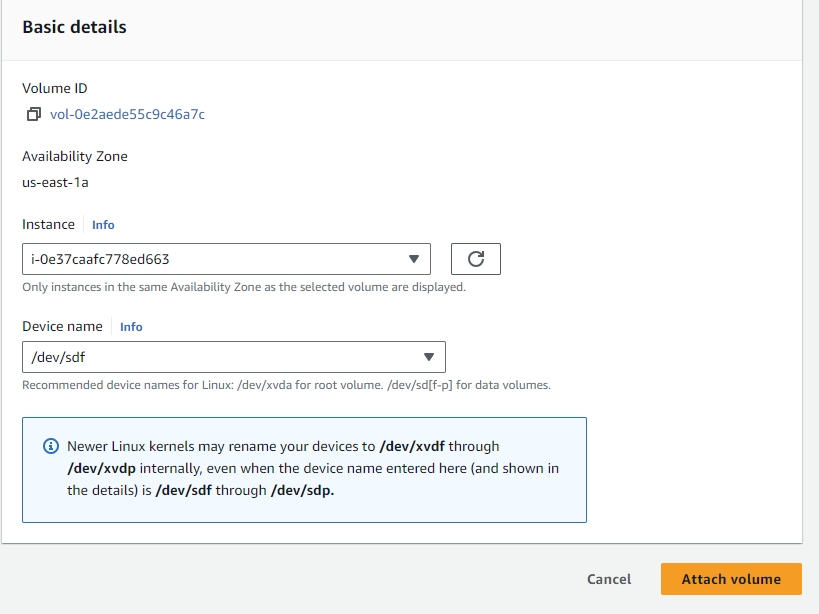Cancel the volume attachment dialog
This screenshot has width=819, height=614.
coord(609,579)
